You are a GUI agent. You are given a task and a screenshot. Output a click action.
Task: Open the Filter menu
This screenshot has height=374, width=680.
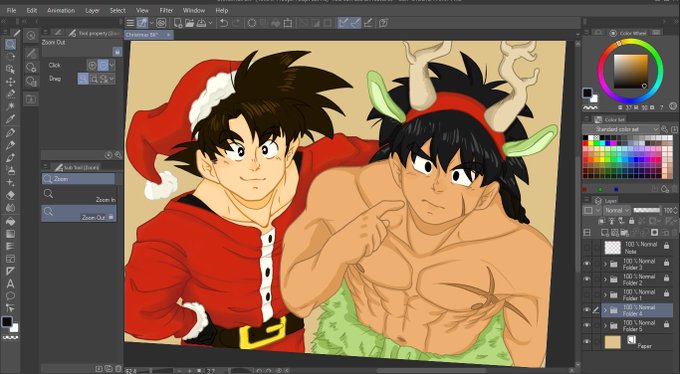166,10
